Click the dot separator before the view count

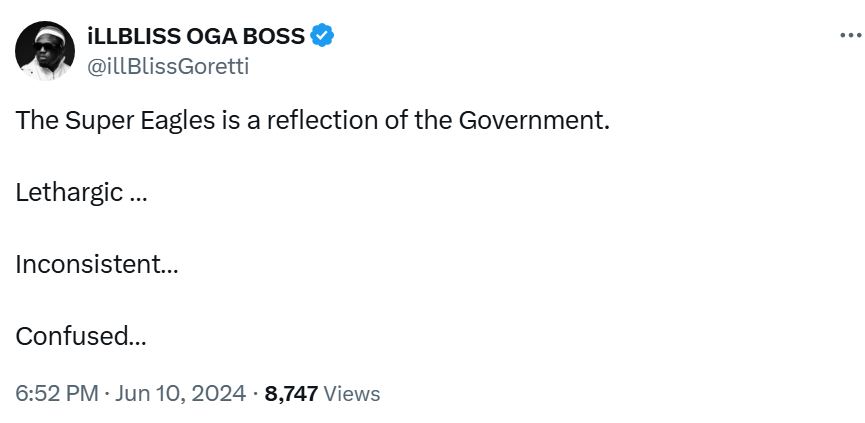tap(255, 393)
